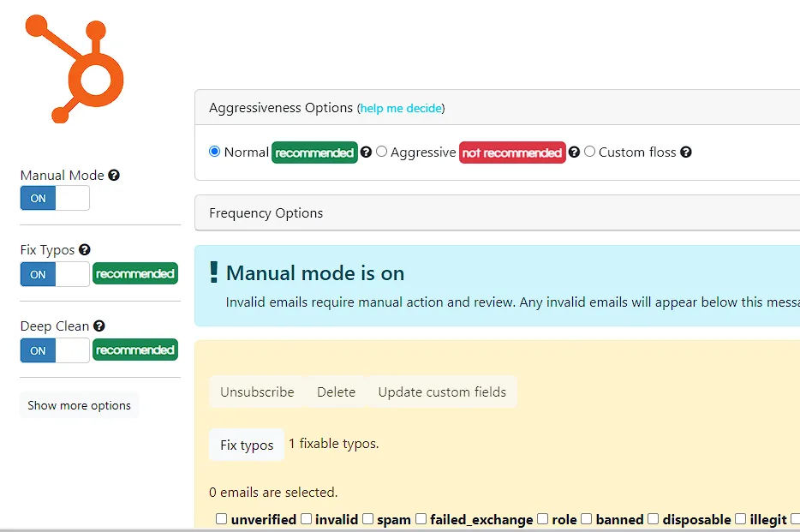Check the invalid filter checkbox
Image resolution: width=800 pixels, height=532 pixels.
(306, 519)
